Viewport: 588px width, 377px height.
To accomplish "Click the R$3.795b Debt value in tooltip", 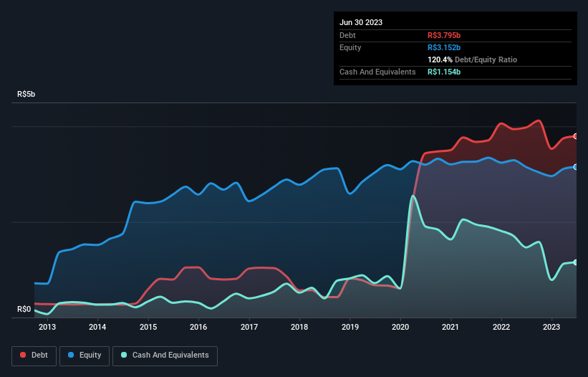I will (444, 35).
